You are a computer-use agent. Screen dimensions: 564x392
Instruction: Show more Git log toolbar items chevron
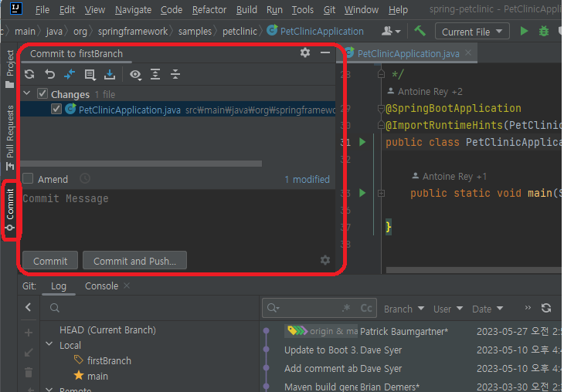click(x=528, y=308)
